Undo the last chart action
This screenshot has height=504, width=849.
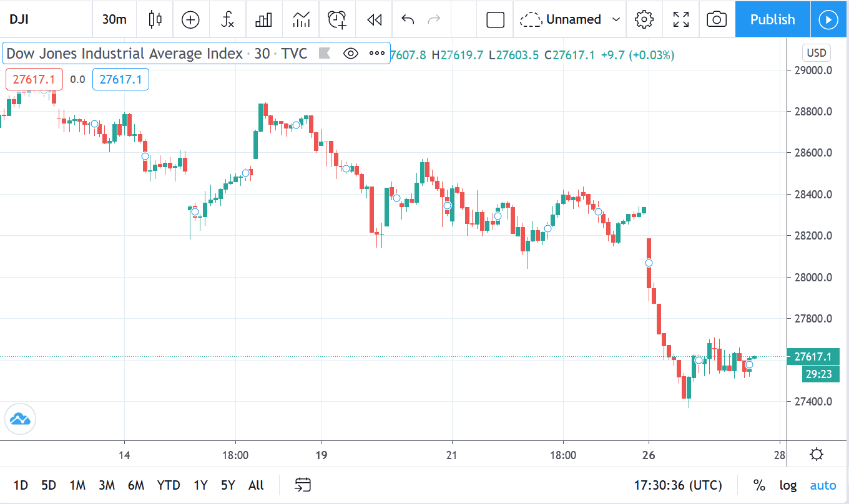point(408,19)
